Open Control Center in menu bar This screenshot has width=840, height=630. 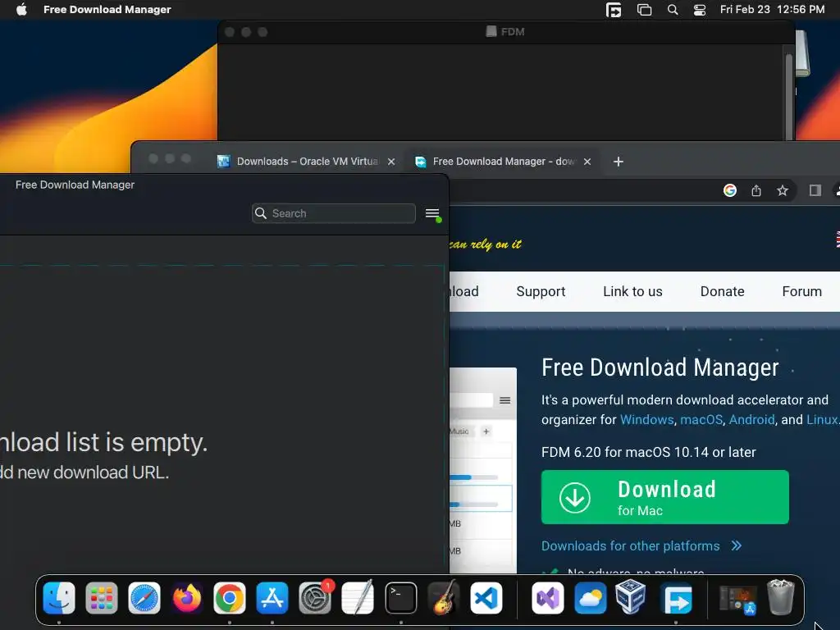point(699,10)
